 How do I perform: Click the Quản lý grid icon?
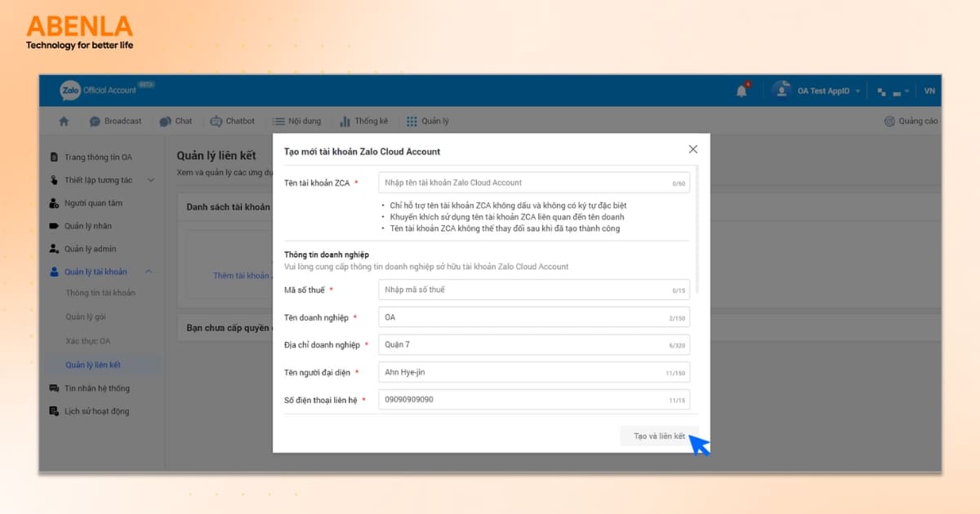click(412, 122)
